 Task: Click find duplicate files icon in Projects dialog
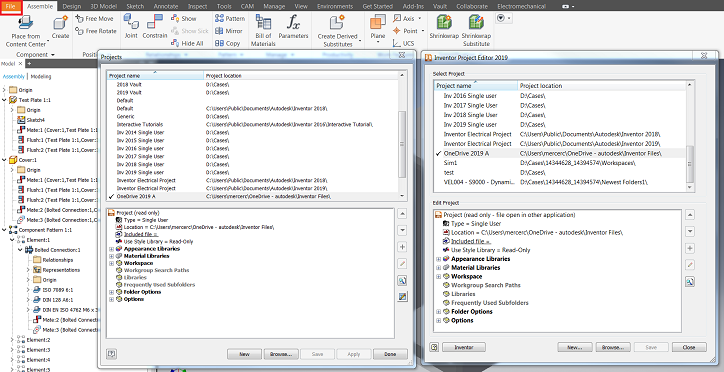(x=402, y=280)
